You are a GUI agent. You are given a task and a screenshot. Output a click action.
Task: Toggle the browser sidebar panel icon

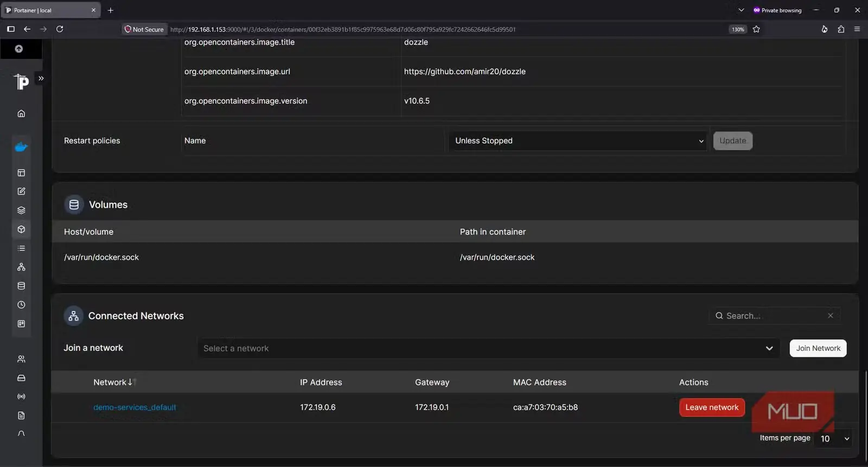pos(11,29)
